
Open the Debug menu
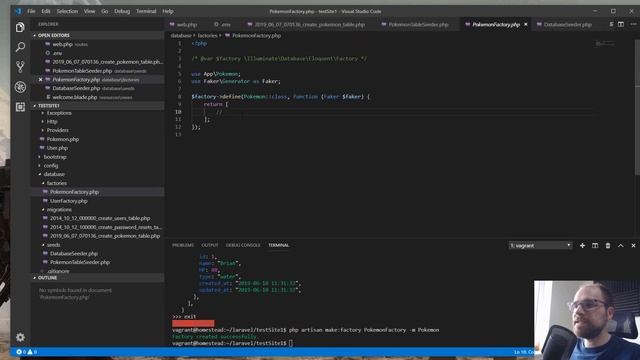(122, 11)
